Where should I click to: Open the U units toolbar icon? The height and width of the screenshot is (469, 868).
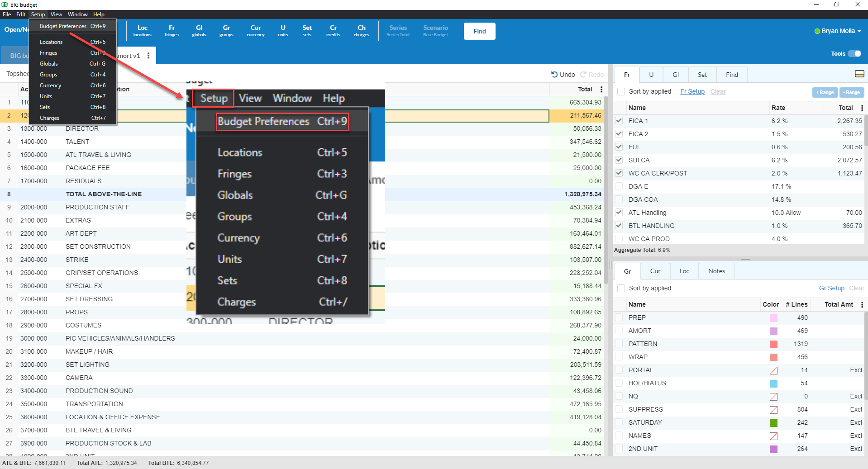(283, 31)
